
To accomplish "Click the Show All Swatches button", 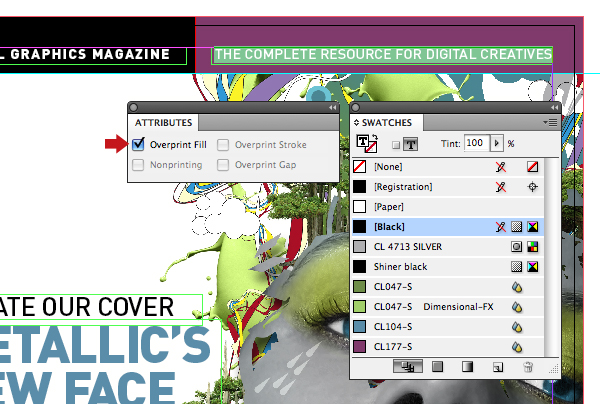I will (x=408, y=367).
